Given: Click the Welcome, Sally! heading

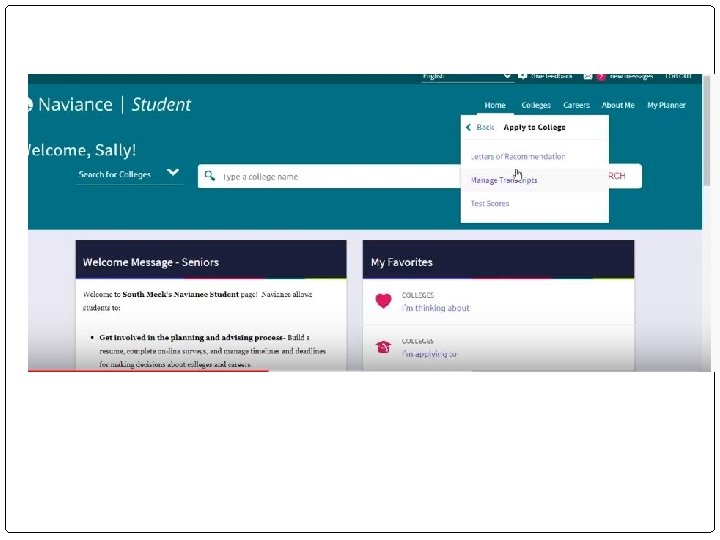Looking at the screenshot, I should click(82, 150).
